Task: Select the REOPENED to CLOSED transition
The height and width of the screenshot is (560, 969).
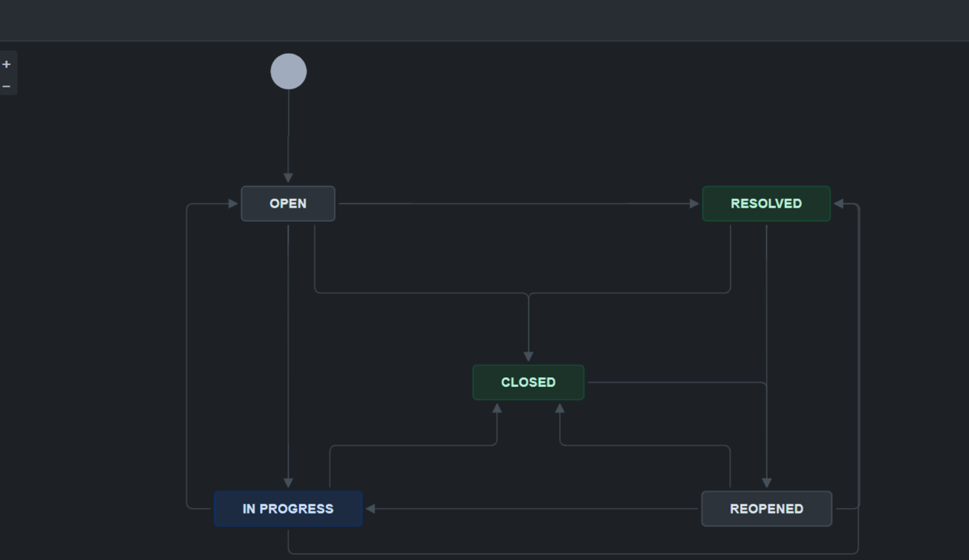Action: coord(644,446)
